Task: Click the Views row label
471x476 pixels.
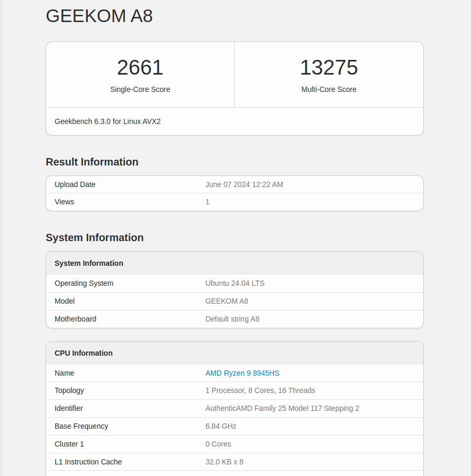Action: 65,202
